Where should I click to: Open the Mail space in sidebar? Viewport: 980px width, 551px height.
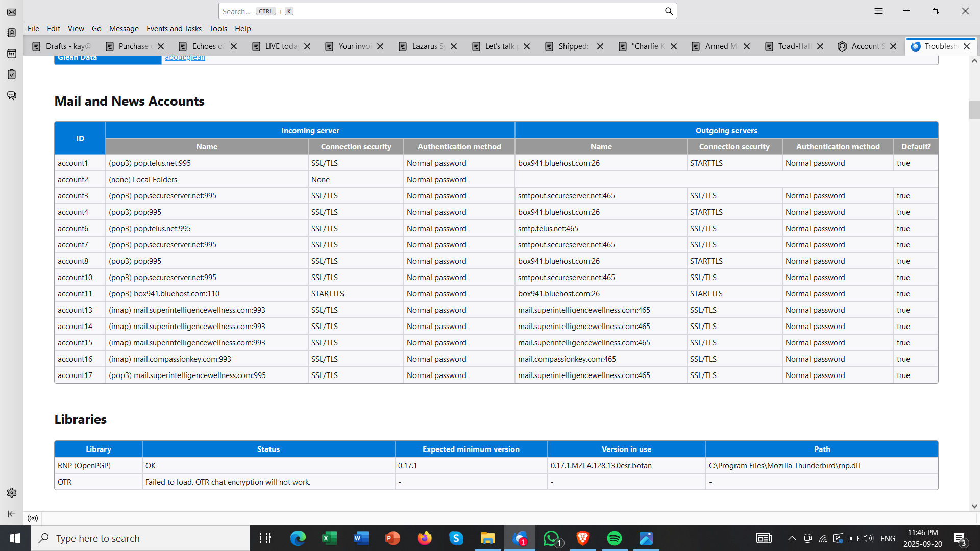pyautogui.click(x=12, y=12)
